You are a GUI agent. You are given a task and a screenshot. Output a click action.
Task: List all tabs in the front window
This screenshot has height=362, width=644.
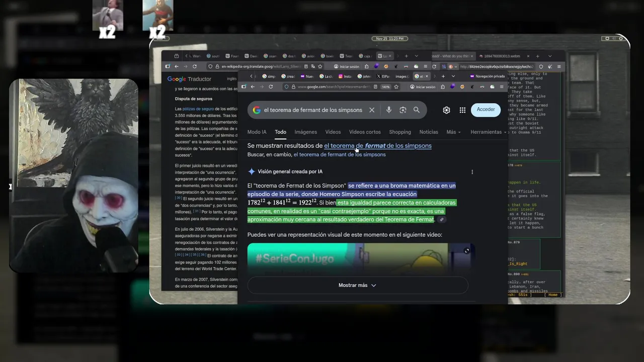[453, 76]
